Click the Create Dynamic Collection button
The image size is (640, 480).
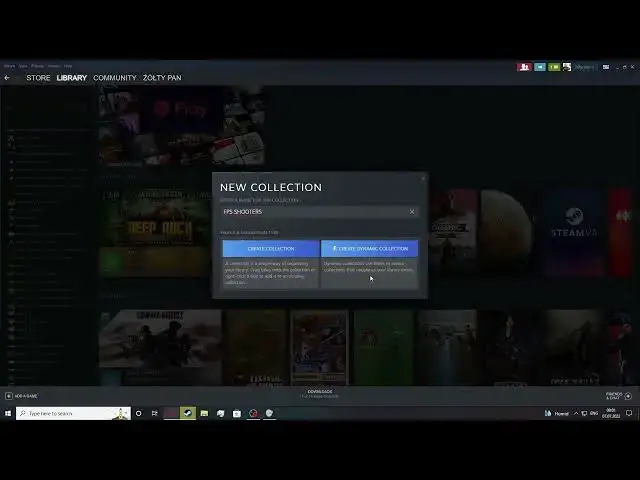[369, 248]
